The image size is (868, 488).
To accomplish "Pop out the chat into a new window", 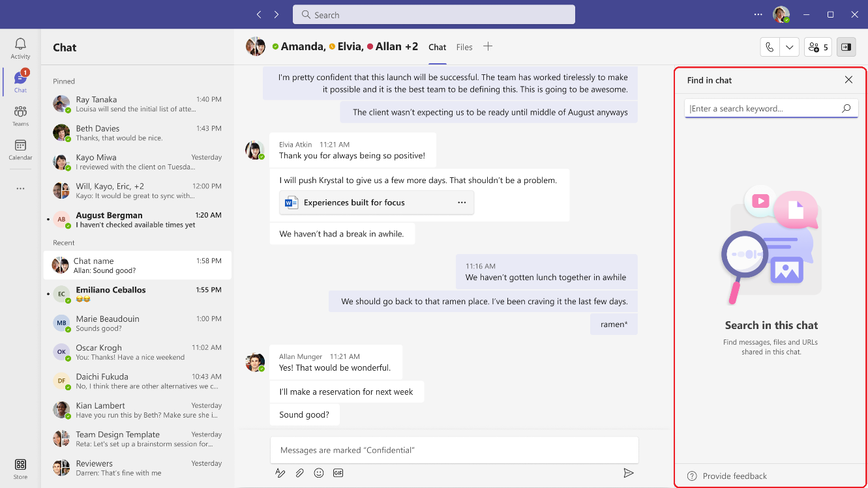I will click(x=846, y=46).
